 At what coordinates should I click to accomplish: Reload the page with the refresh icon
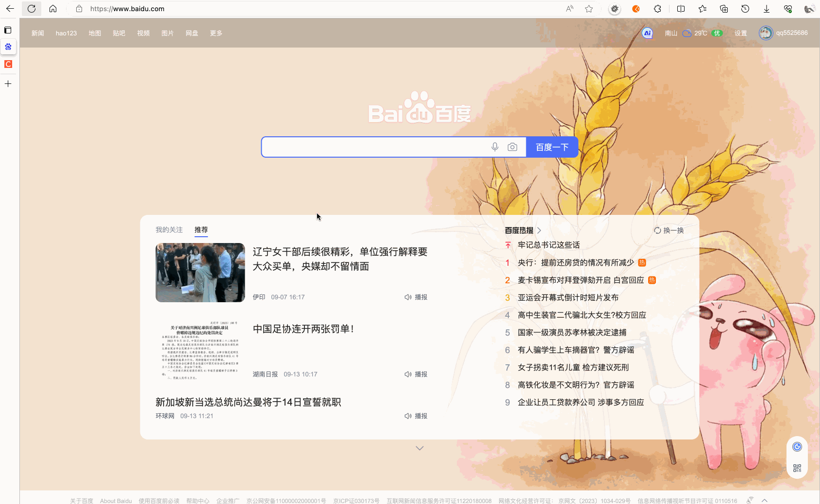(x=31, y=8)
